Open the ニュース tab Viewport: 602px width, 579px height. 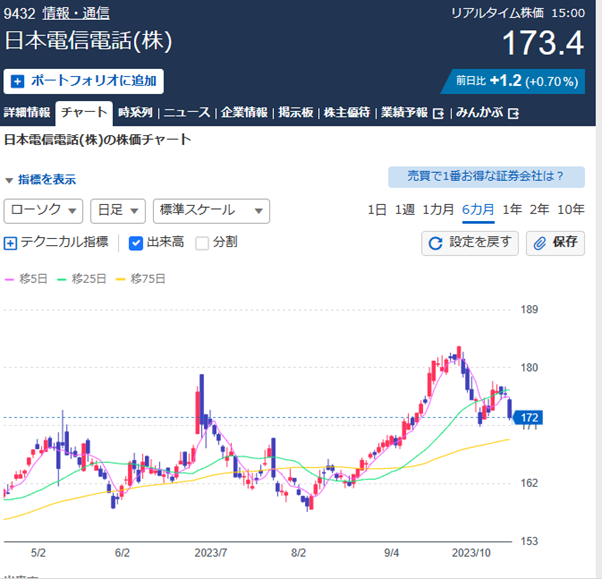(187, 112)
